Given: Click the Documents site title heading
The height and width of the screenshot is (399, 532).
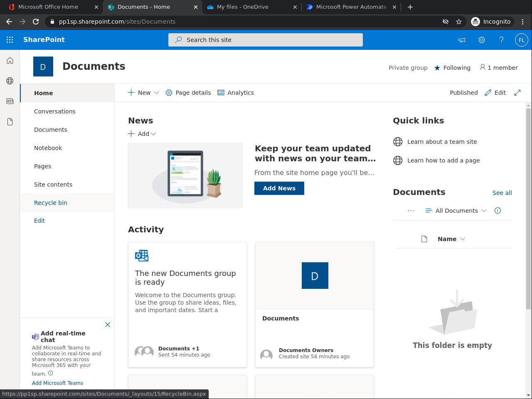Looking at the screenshot, I should point(94,66).
